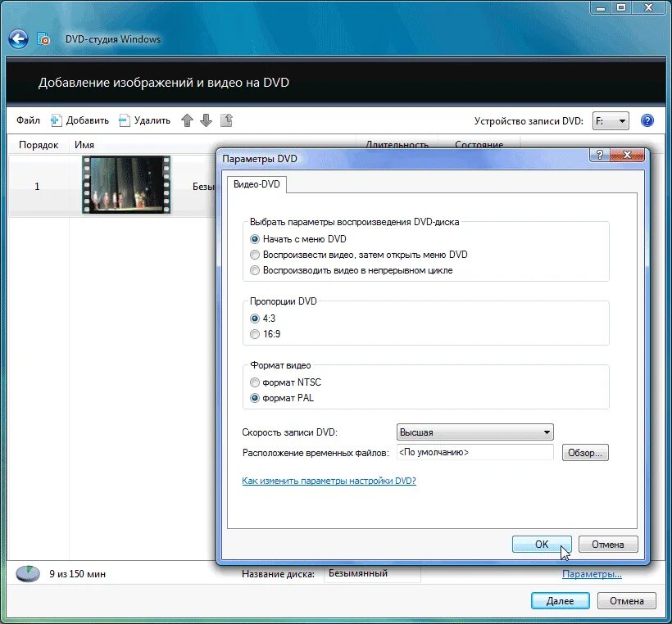Screen dimensions: 672x624
Task: Click the DVD-студия Windows app icon
Action: [x=43, y=39]
